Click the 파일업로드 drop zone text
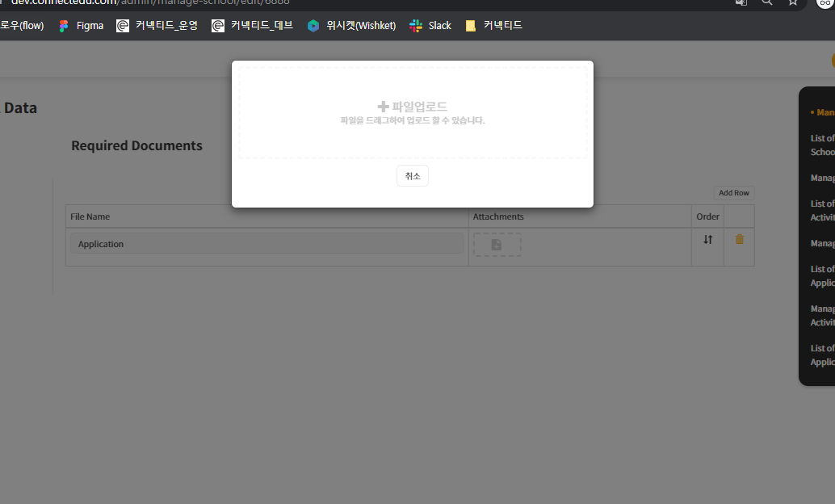This screenshot has height=504, width=835. [x=419, y=107]
